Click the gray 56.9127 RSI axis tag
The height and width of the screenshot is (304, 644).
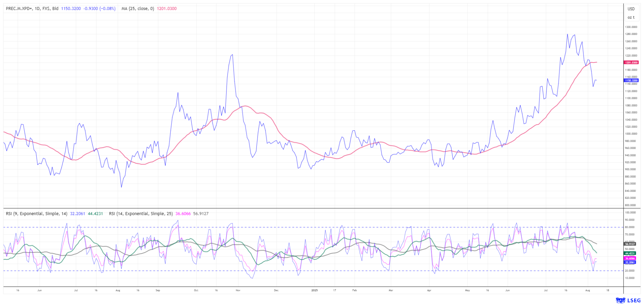(630, 244)
